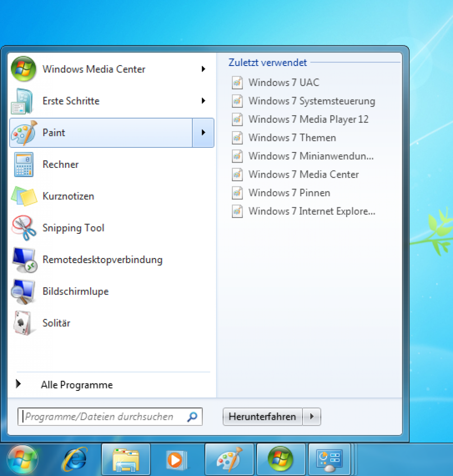The width and height of the screenshot is (453, 476).
Task: Click document icon beside Windows 7 Media Player 12
Action: coord(237,119)
